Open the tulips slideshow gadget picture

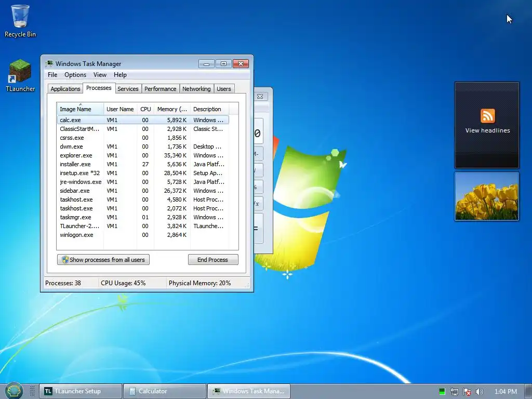(x=487, y=196)
